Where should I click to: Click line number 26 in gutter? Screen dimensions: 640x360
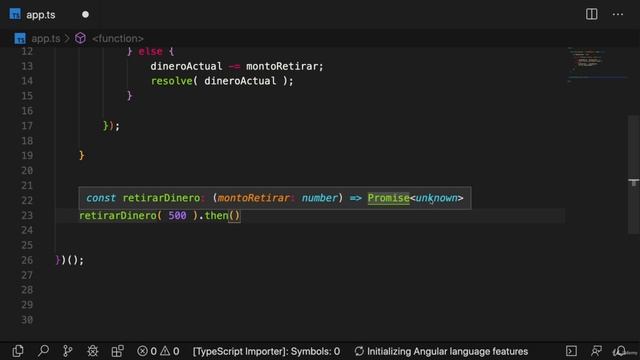click(27, 260)
